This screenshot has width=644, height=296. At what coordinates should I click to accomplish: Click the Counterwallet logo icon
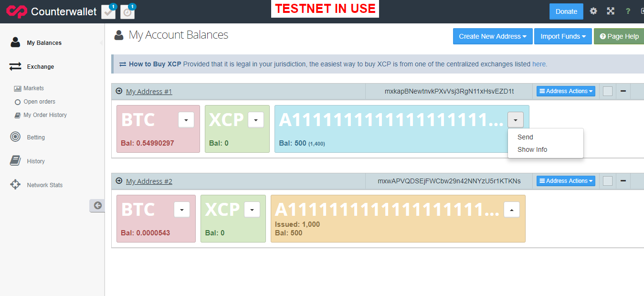pyautogui.click(x=17, y=11)
